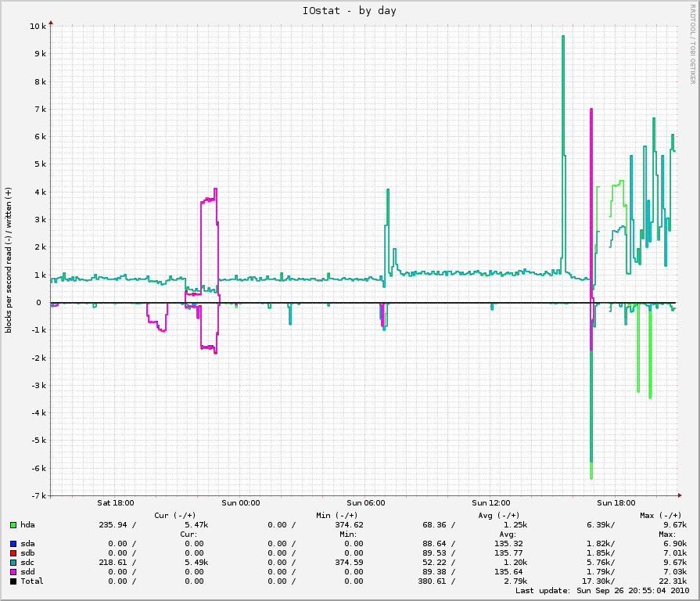Click sdc current written value '5.49k'
The width and height of the screenshot is (700, 601).
coord(196,563)
